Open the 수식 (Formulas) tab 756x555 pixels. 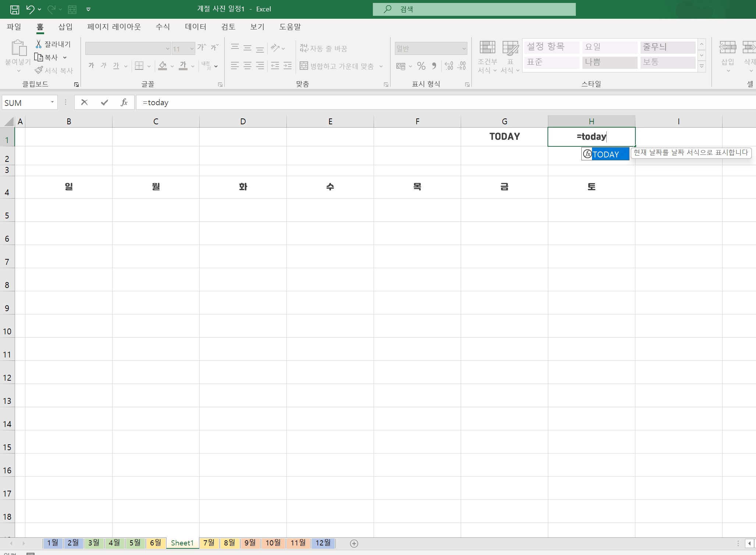coord(163,27)
